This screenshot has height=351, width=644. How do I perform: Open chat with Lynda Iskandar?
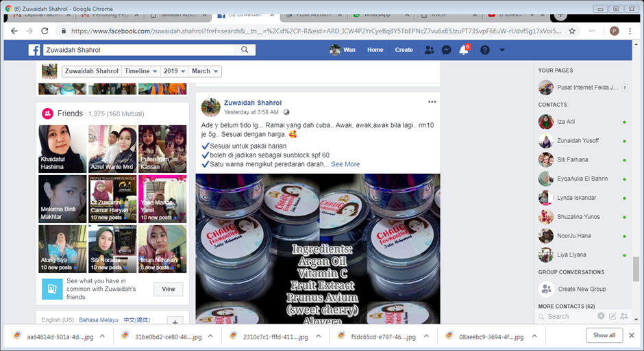pos(582,198)
